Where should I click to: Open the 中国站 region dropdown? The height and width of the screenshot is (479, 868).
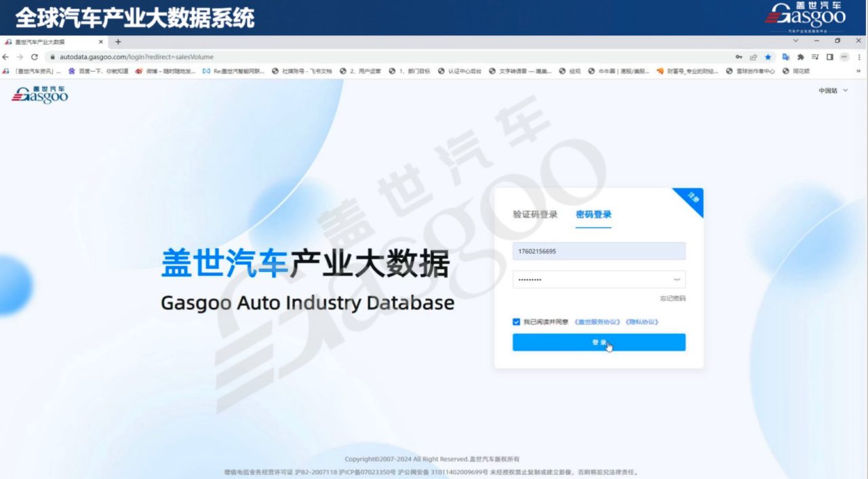(x=833, y=90)
